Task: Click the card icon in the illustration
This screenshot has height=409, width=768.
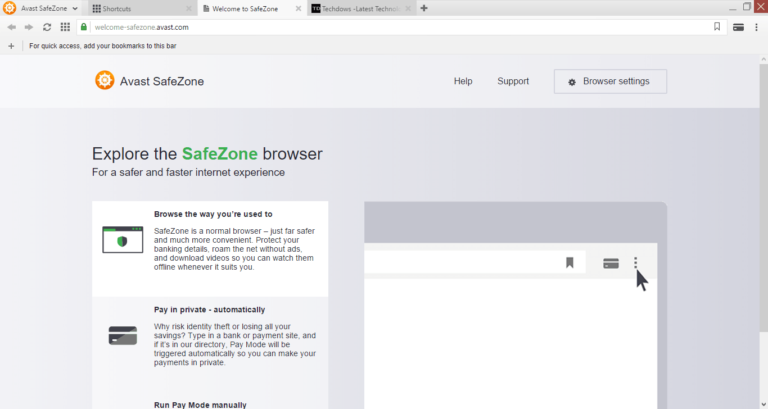Action: tap(611, 264)
